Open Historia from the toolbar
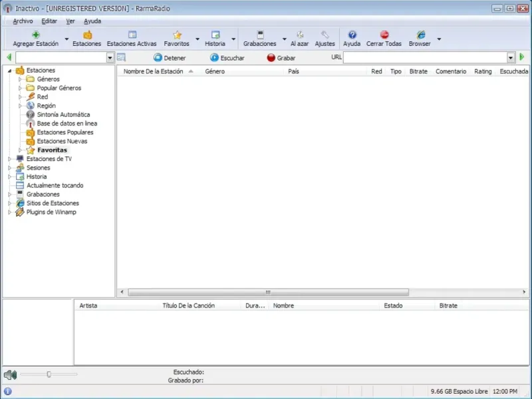This screenshot has width=532, height=399. pos(215,39)
